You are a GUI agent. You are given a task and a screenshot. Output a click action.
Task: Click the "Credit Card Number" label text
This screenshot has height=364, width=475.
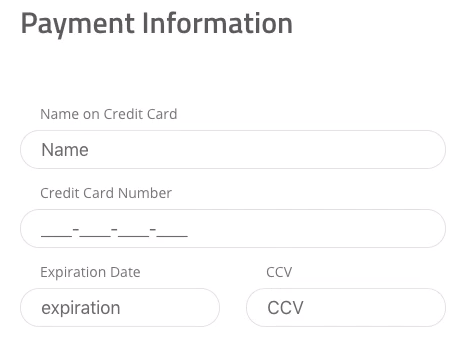pyautogui.click(x=106, y=193)
